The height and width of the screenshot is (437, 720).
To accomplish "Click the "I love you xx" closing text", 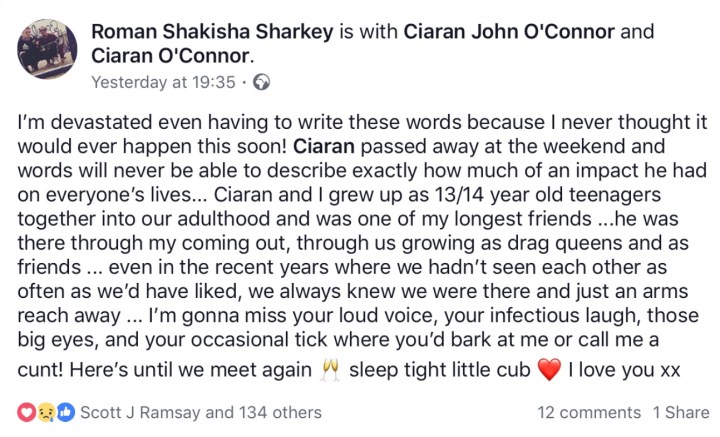I will point(625,370).
